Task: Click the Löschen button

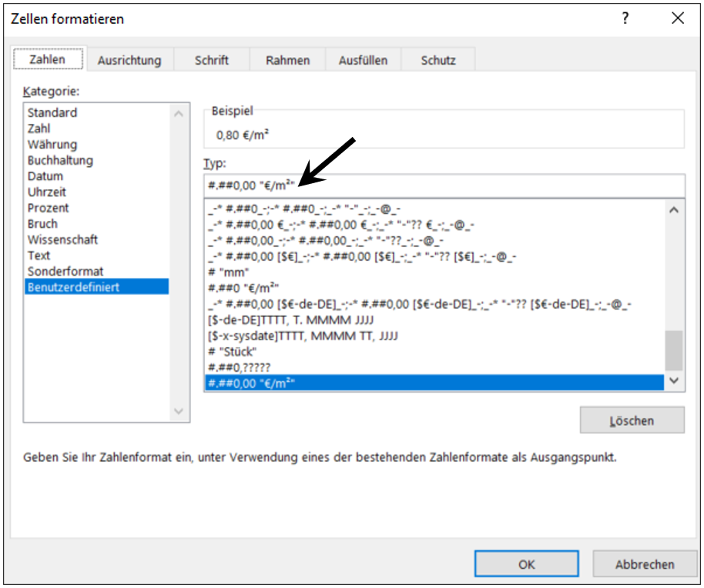Action: pyautogui.click(x=632, y=420)
